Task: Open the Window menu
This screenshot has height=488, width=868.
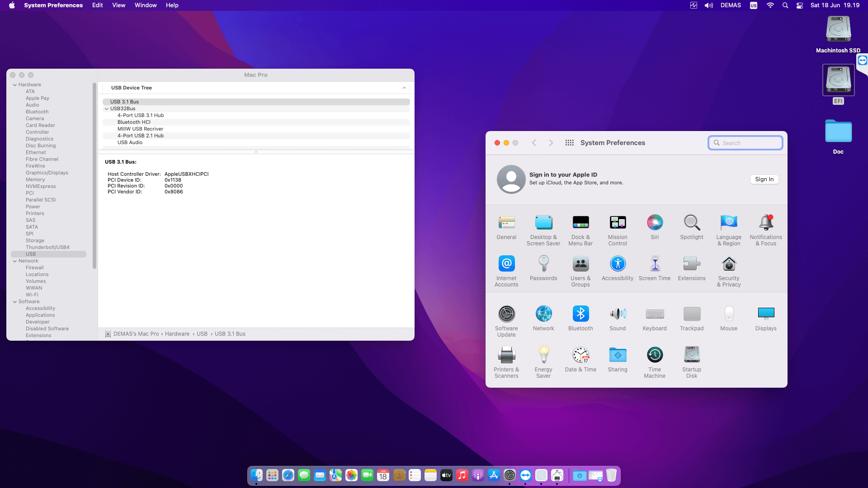Action: (x=145, y=5)
